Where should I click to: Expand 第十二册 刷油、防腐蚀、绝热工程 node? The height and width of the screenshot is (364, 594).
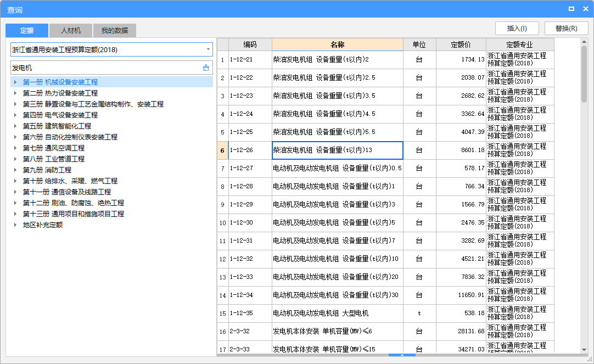click(15, 203)
